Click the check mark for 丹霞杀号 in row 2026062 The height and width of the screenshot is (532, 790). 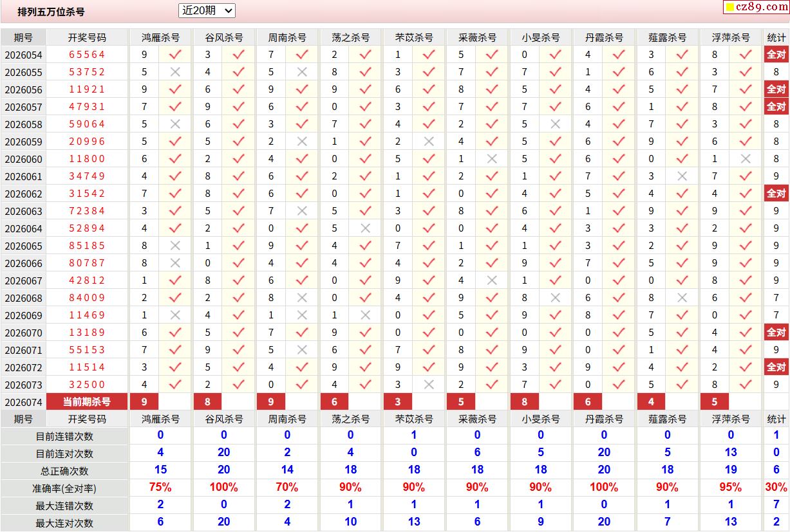[619, 194]
